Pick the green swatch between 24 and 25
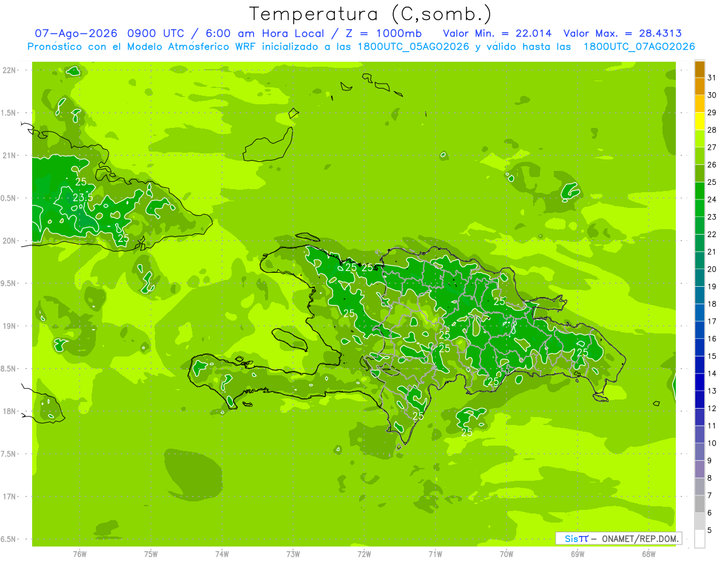 point(699,191)
